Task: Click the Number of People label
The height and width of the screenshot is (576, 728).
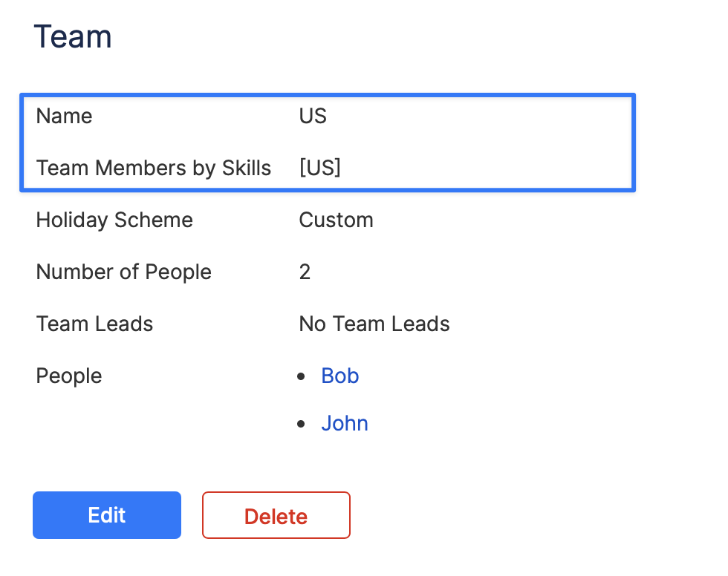Action: (124, 272)
